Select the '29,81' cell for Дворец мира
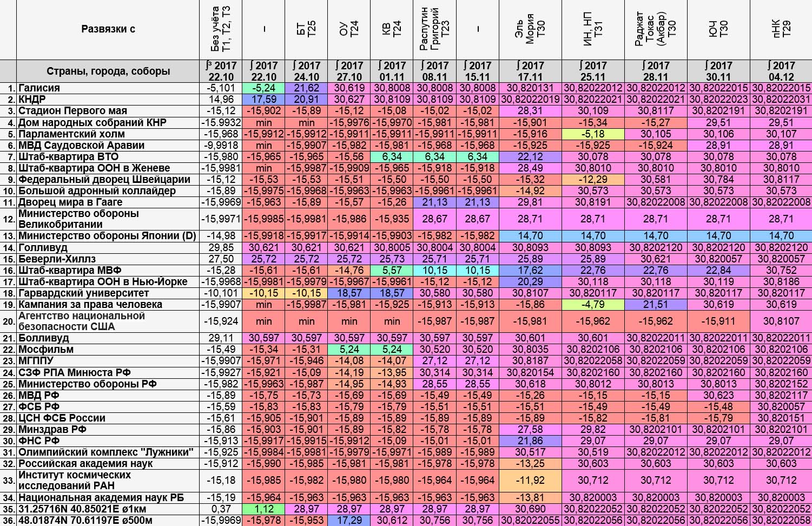Viewport: 812px width, 526px height. 530,202
